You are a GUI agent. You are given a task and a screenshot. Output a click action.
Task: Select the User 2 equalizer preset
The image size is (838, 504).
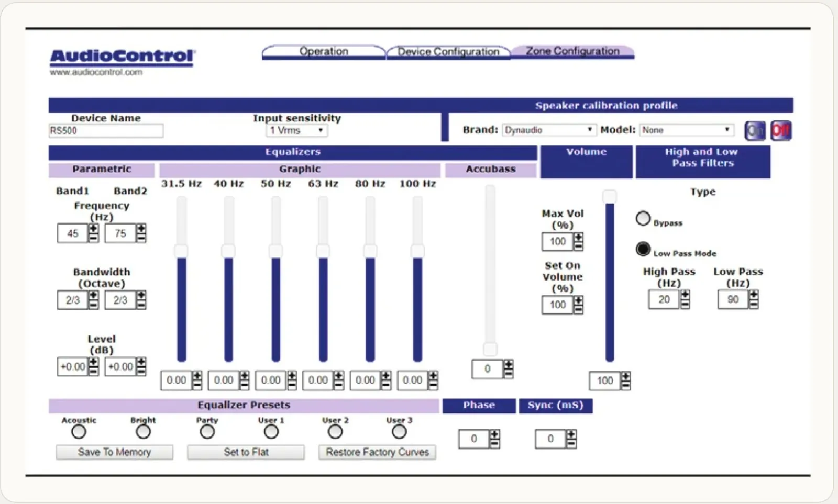click(335, 432)
